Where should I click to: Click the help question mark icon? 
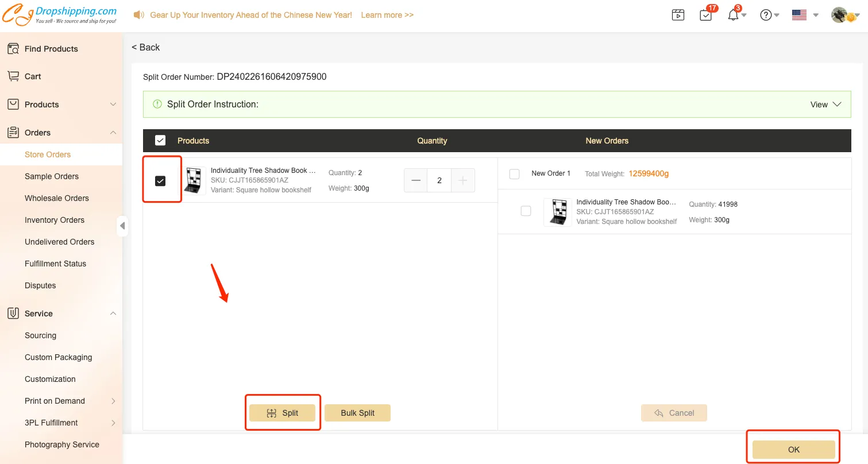click(x=766, y=16)
